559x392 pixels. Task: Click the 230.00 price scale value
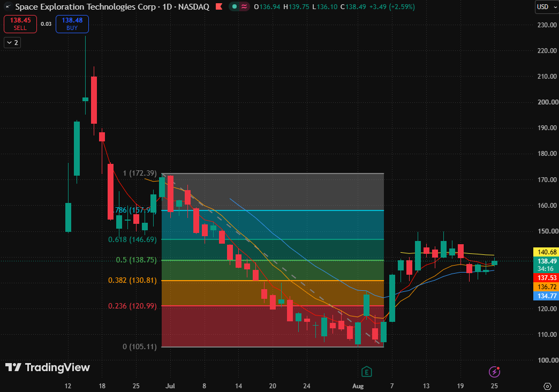pyautogui.click(x=547, y=25)
